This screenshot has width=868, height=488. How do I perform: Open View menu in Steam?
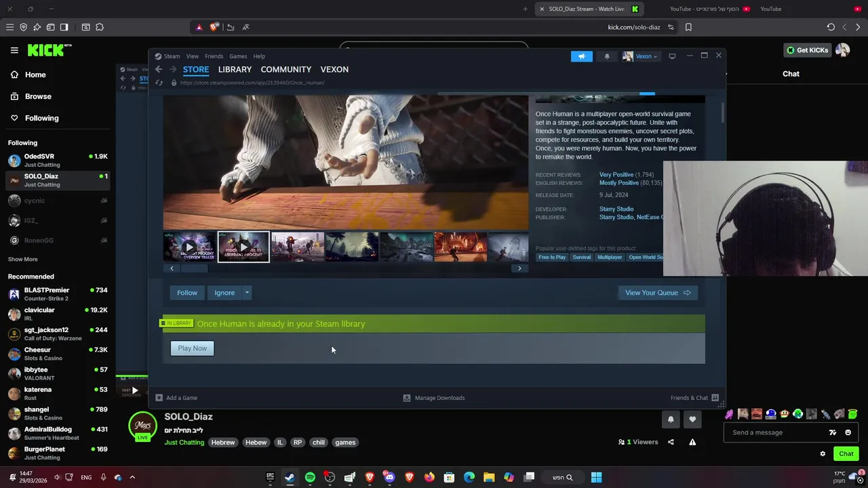(193, 56)
